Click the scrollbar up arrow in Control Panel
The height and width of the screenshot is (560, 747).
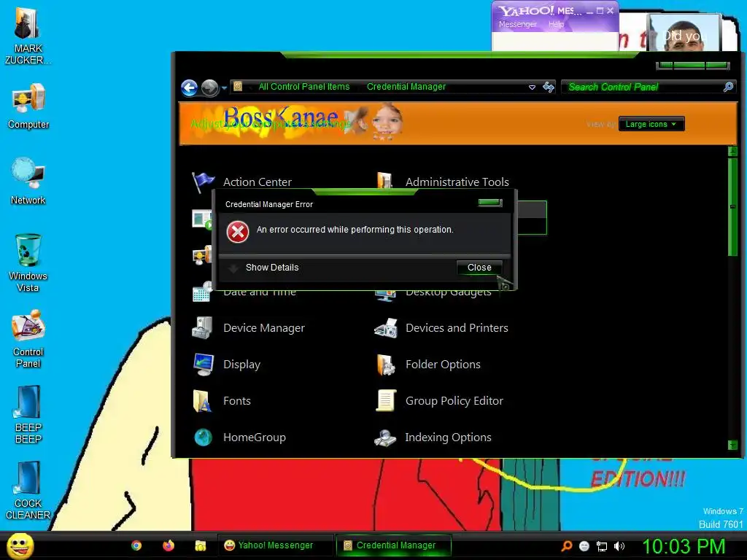pos(732,152)
